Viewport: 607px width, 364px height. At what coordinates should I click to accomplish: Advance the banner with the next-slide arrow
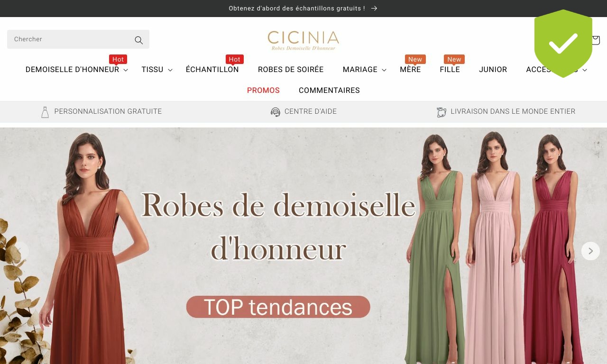[x=590, y=251]
